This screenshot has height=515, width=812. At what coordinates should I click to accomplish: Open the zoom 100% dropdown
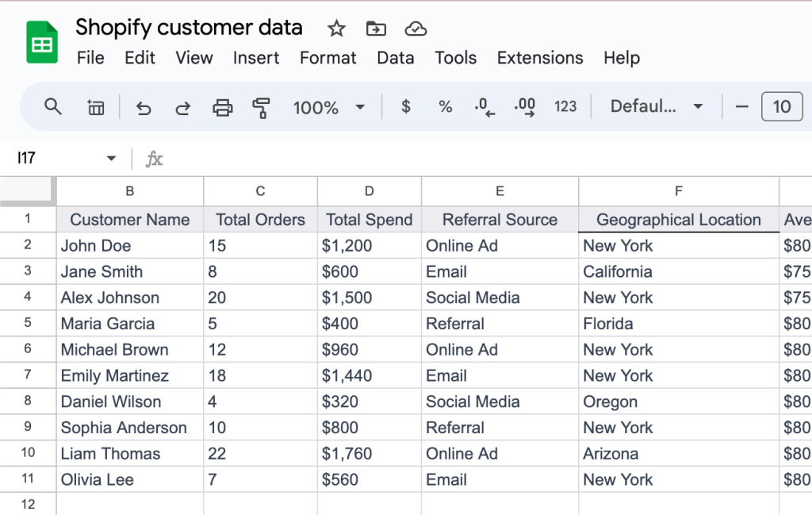point(329,107)
